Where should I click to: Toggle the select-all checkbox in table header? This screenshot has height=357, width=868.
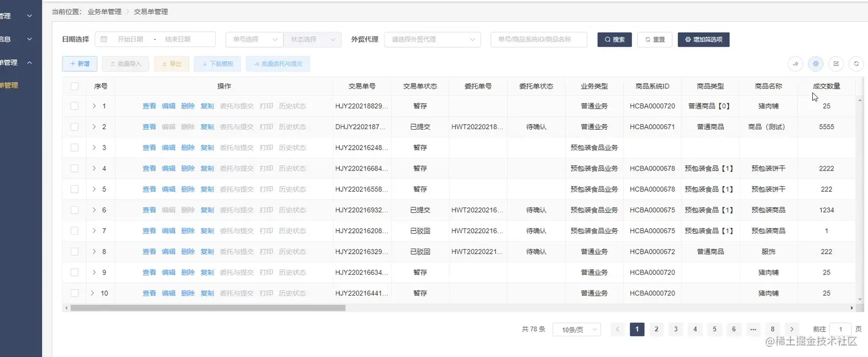point(75,86)
